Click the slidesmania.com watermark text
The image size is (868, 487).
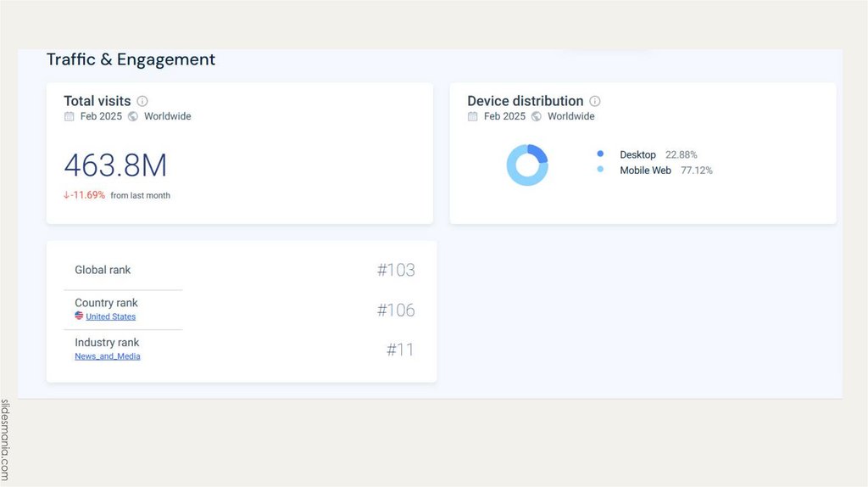click(x=6, y=439)
